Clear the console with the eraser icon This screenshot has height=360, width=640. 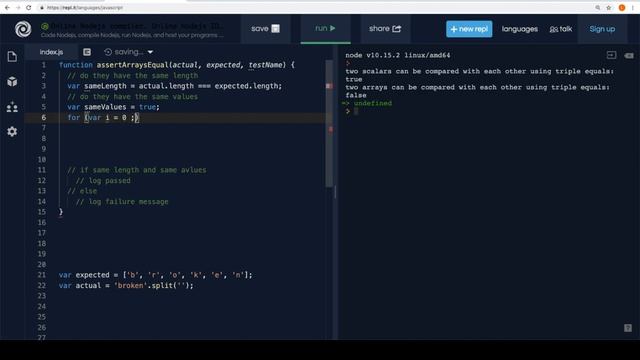pos(629,56)
